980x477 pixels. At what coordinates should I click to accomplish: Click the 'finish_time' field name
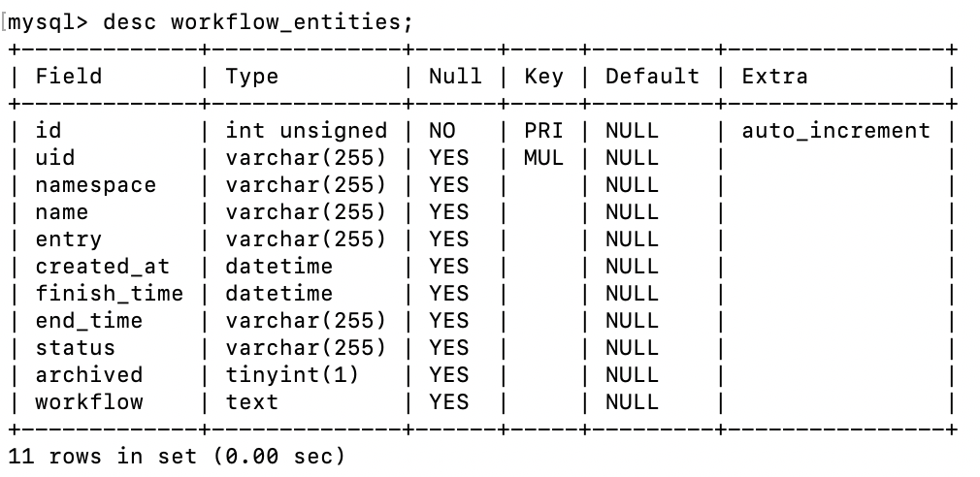click(x=109, y=294)
